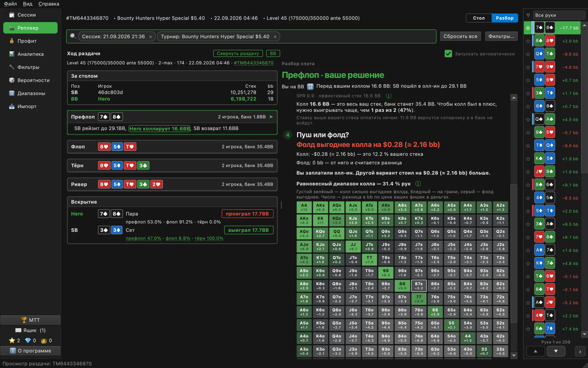Open Фильтры in the sidebar
Viewport: 588px width, 368px height.
tap(30, 67)
